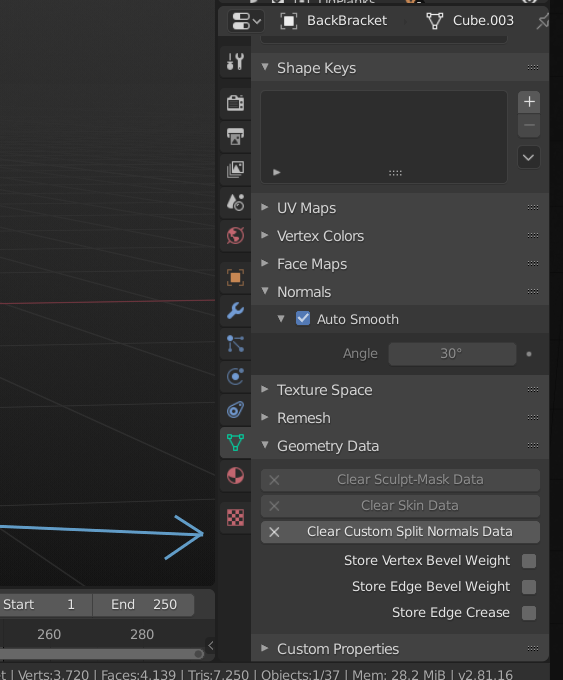The width and height of the screenshot is (563, 680).
Task: Add a new shape key with plus button
Action: coord(529,102)
